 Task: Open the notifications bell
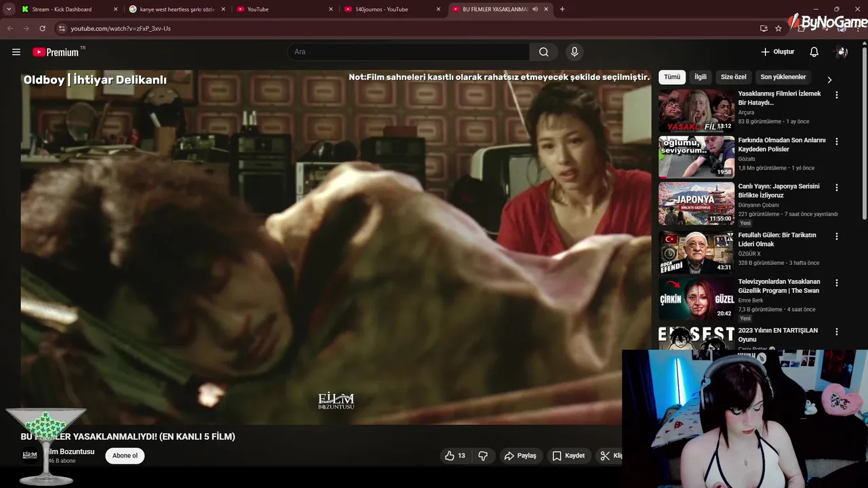click(814, 52)
